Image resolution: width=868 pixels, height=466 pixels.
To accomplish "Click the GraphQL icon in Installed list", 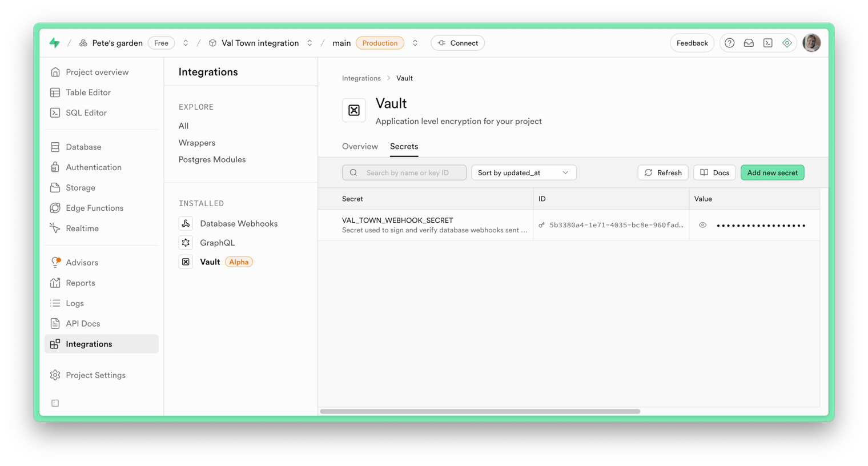I will (x=186, y=243).
